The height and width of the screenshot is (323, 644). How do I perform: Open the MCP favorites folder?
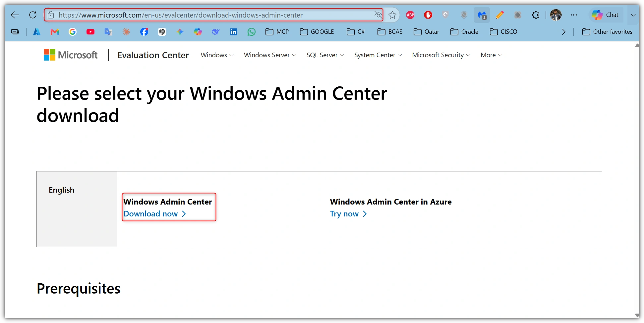tap(277, 32)
